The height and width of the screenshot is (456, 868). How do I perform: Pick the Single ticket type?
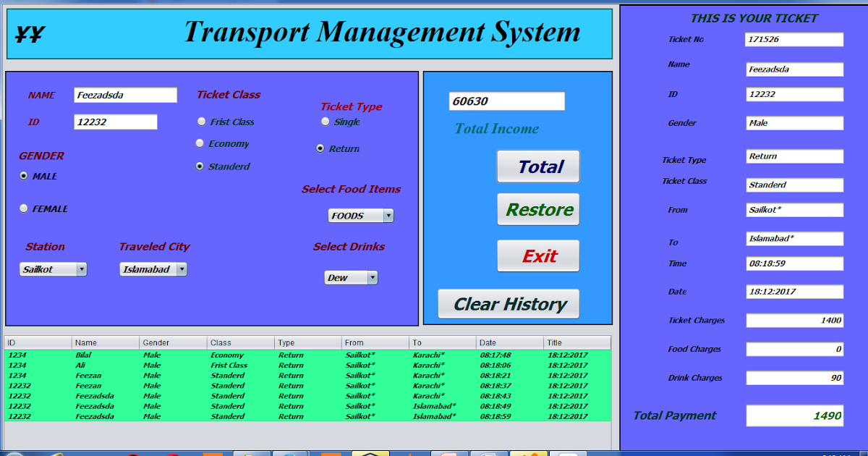click(325, 121)
